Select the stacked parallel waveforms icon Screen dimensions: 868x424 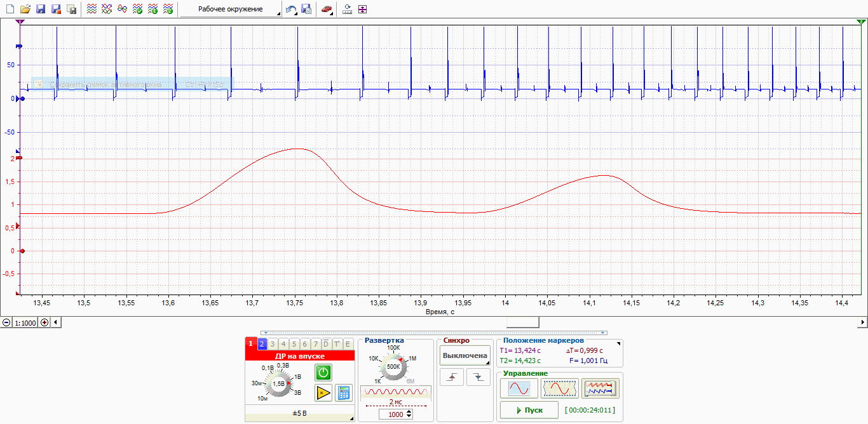92,9
